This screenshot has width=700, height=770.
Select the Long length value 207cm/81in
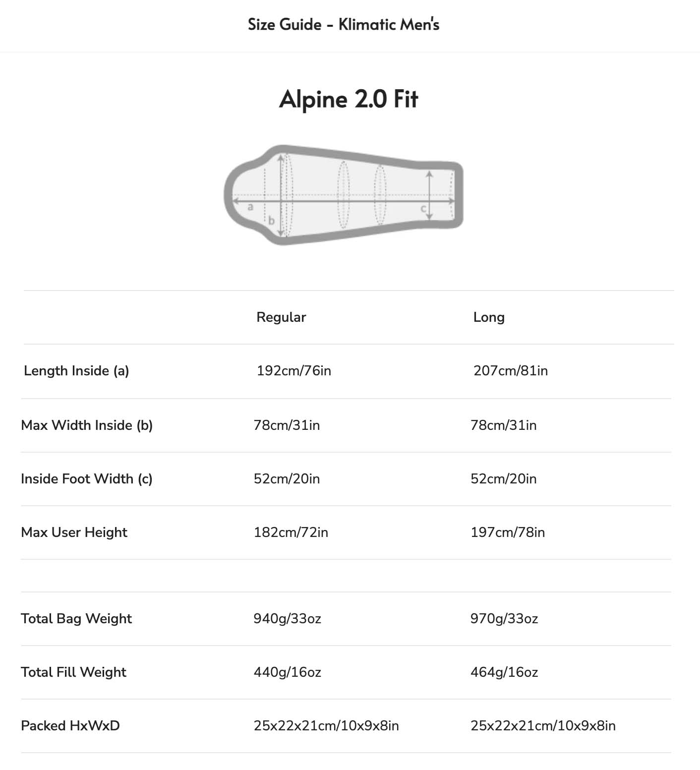click(x=511, y=371)
